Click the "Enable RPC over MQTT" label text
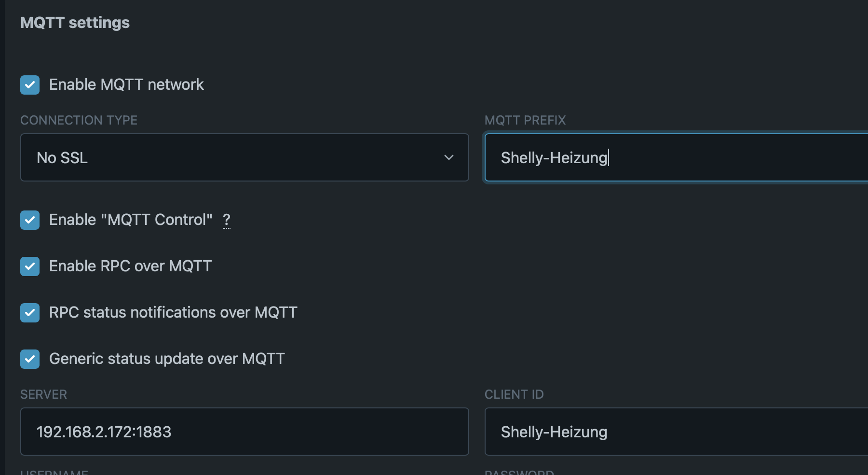Viewport: 868px width, 475px height. tap(130, 266)
